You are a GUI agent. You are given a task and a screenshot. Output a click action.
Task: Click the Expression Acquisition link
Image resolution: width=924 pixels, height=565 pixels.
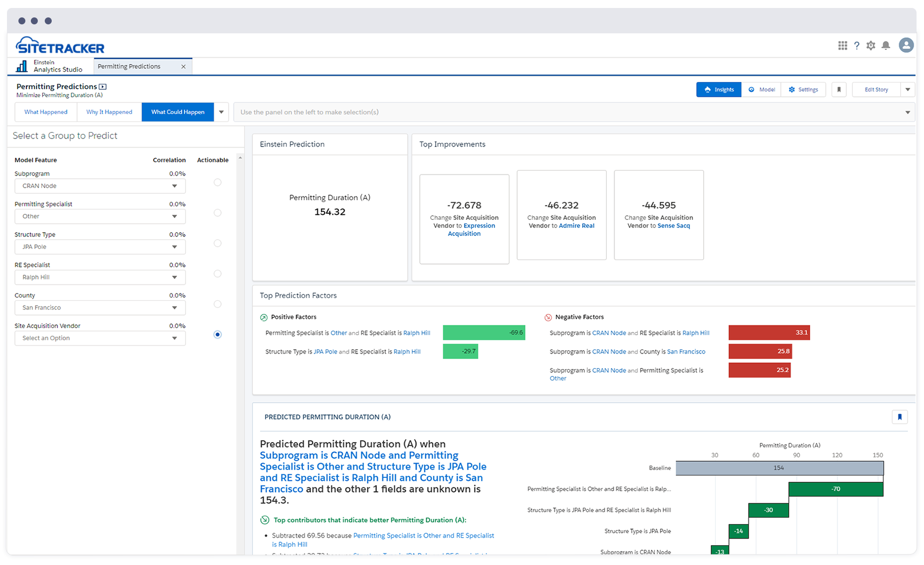pyautogui.click(x=472, y=230)
